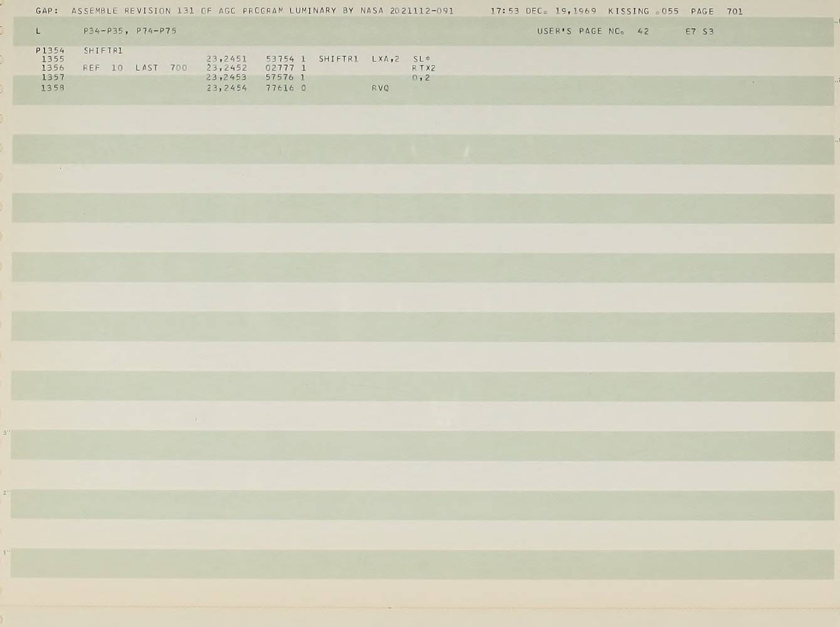
Task: Click the date 'DEC. 19,1969' in the header
Action: coord(561,11)
